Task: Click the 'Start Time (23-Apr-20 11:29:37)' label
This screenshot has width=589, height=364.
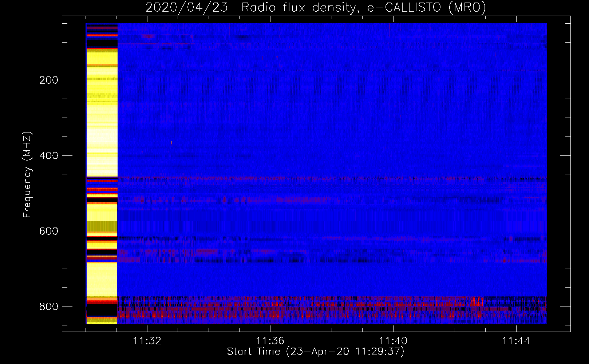Action: coord(316,352)
